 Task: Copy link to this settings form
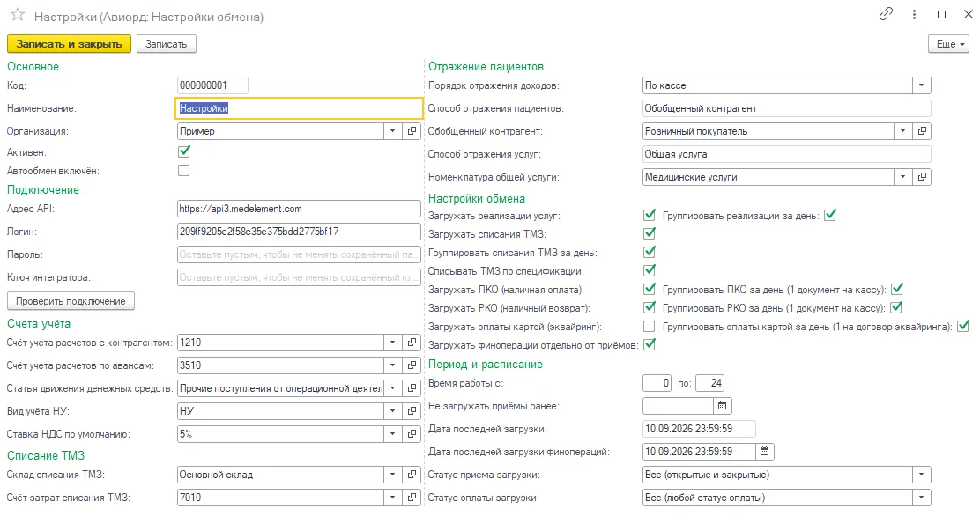pyautogui.click(x=886, y=14)
